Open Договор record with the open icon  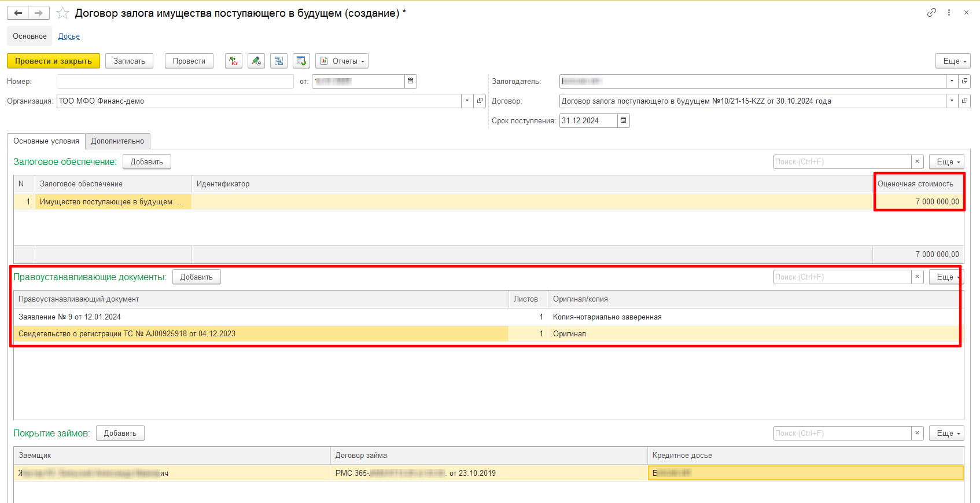964,101
